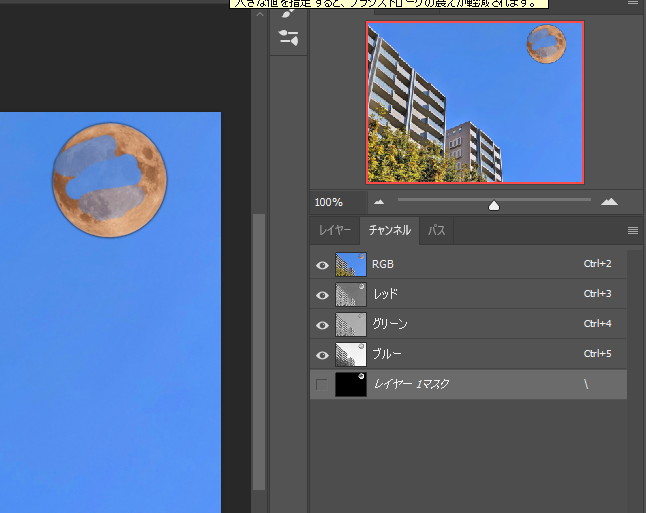Viewport: 646px width, 513px height.
Task: Hide the グリーン channel eye icon
Action: [322, 325]
